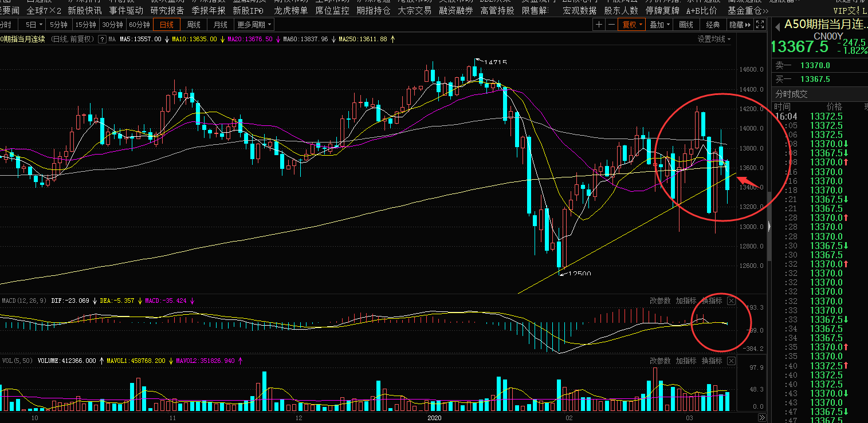Open the 5日 period dropdown
868x423 pixels.
[x=32, y=25]
